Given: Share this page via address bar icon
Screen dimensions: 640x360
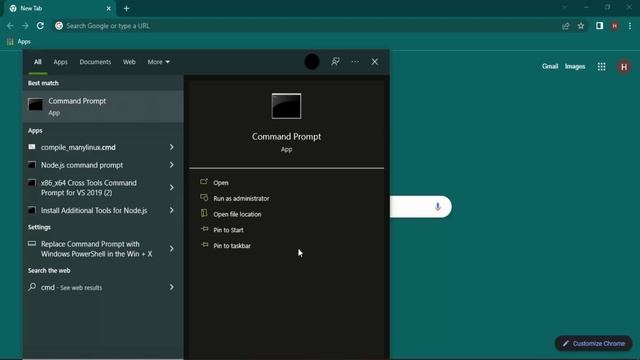Looking at the screenshot, I should pos(566,26).
